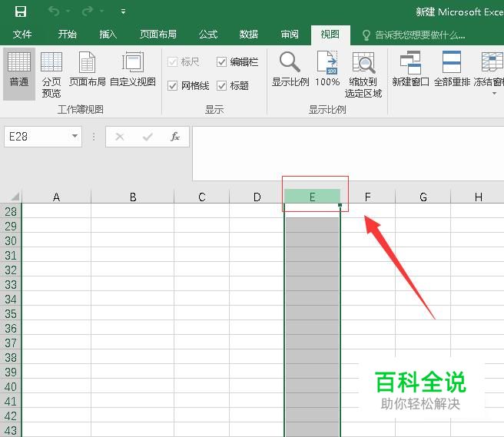Screen dimensions: 504x437
Task: Click the Undo arrow icon
Action: click(54, 12)
